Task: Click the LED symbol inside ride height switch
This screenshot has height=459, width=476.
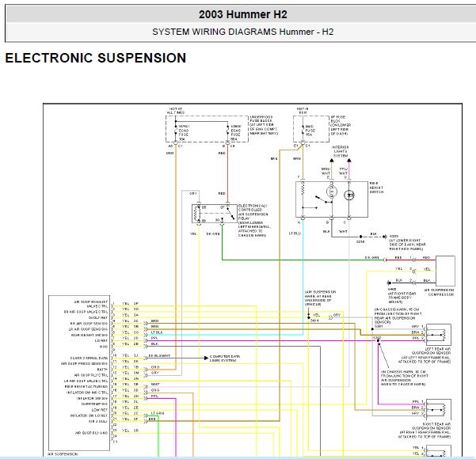Action: (349, 195)
